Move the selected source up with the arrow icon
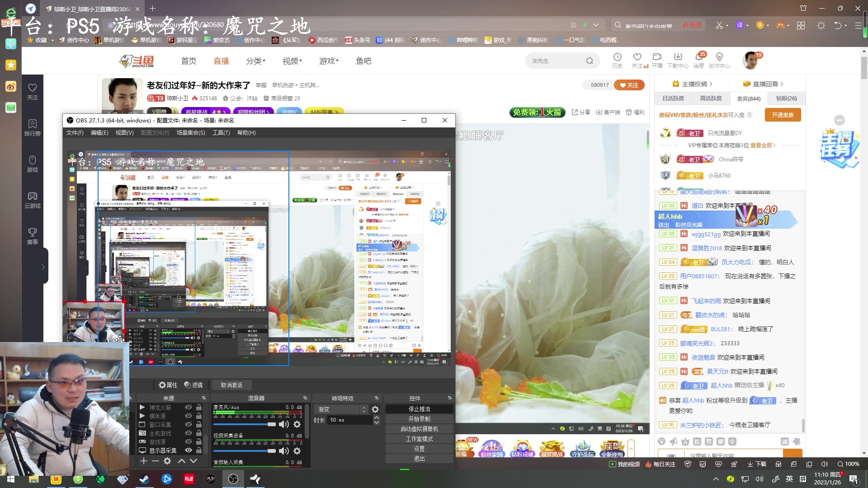Screen dimensions: 868x488 tap(182, 461)
